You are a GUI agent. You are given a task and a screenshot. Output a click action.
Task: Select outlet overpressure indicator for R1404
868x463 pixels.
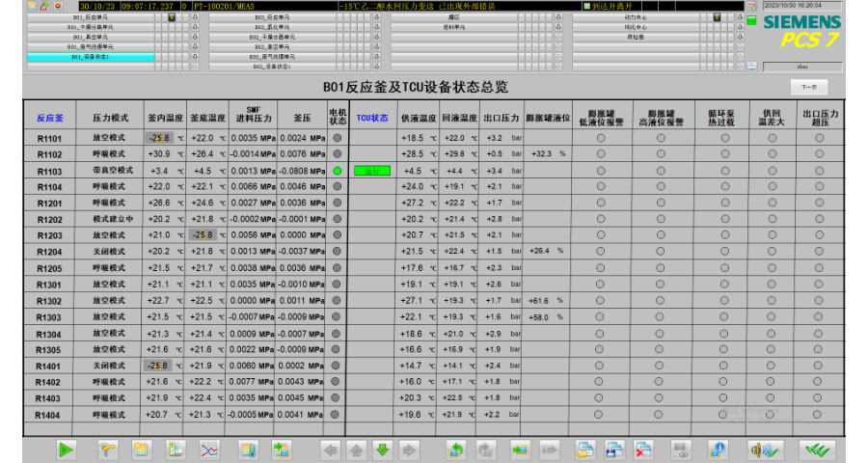819,415
